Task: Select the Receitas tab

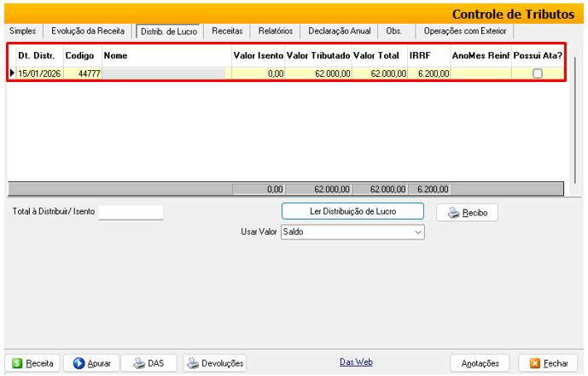Action: [x=227, y=31]
